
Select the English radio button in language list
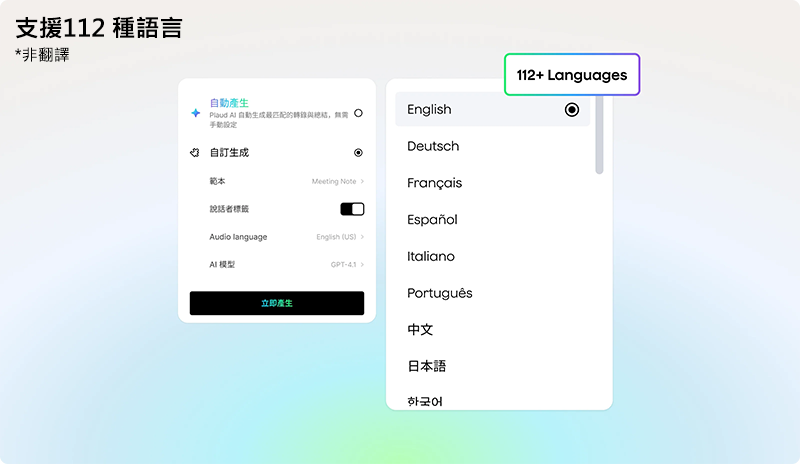[572, 110]
